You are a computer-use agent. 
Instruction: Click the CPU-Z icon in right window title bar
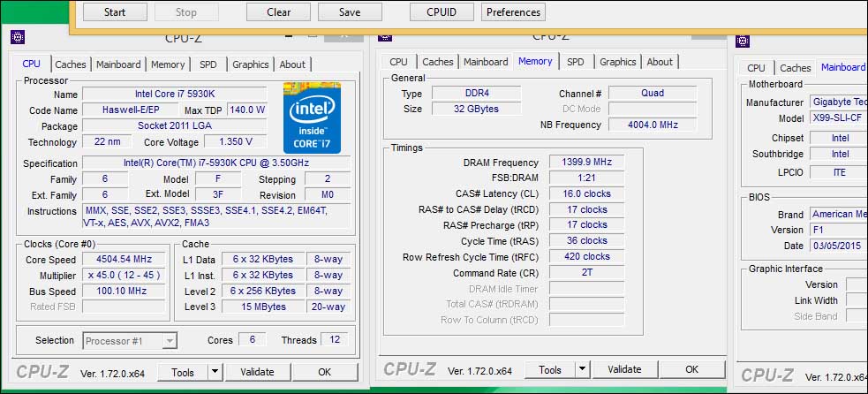tap(743, 41)
